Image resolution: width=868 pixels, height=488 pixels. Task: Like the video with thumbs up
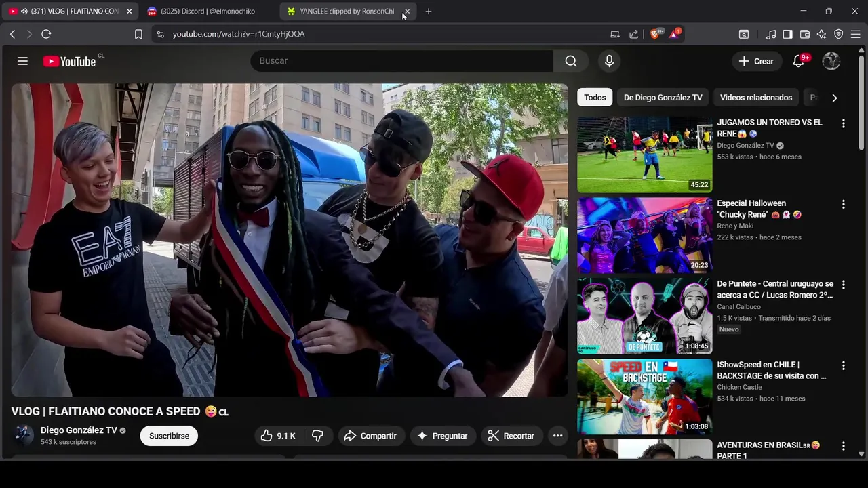pyautogui.click(x=278, y=436)
